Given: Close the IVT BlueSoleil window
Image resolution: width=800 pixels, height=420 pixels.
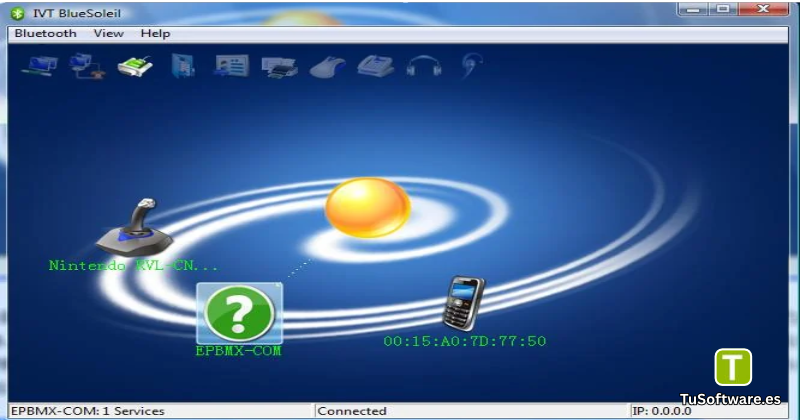Looking at the screenshot, I should [x=763, y=9].
